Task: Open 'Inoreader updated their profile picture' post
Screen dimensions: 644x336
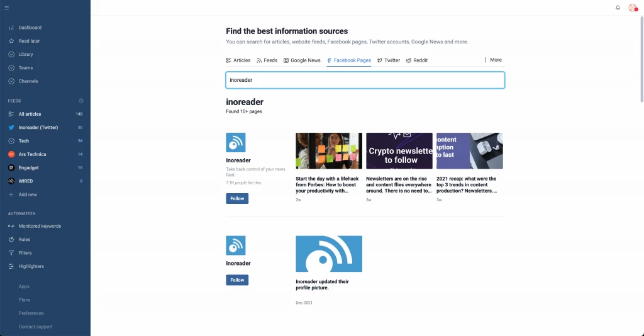Action: point(323,284)
